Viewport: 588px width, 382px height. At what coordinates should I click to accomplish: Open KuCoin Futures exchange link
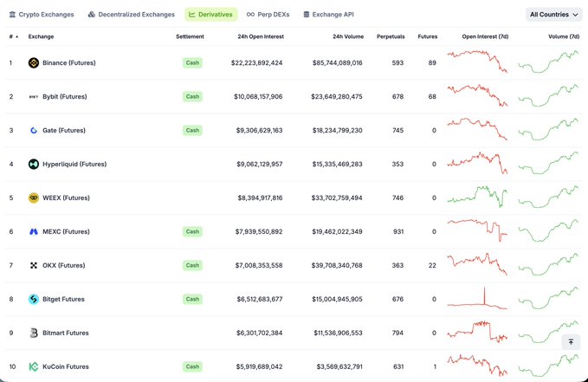66,366
